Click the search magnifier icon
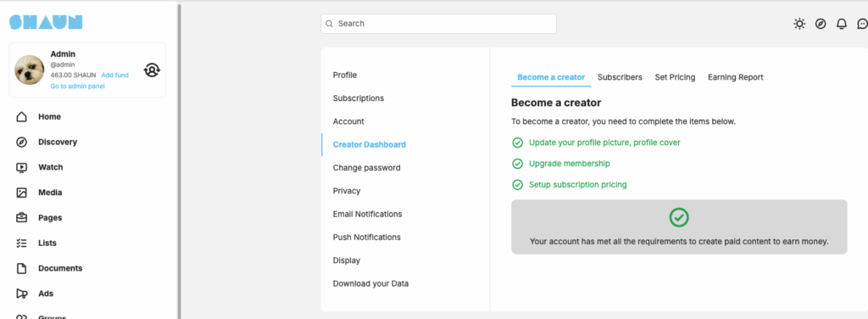The width and height of the screenshot is (868, 319). point(330,24)
